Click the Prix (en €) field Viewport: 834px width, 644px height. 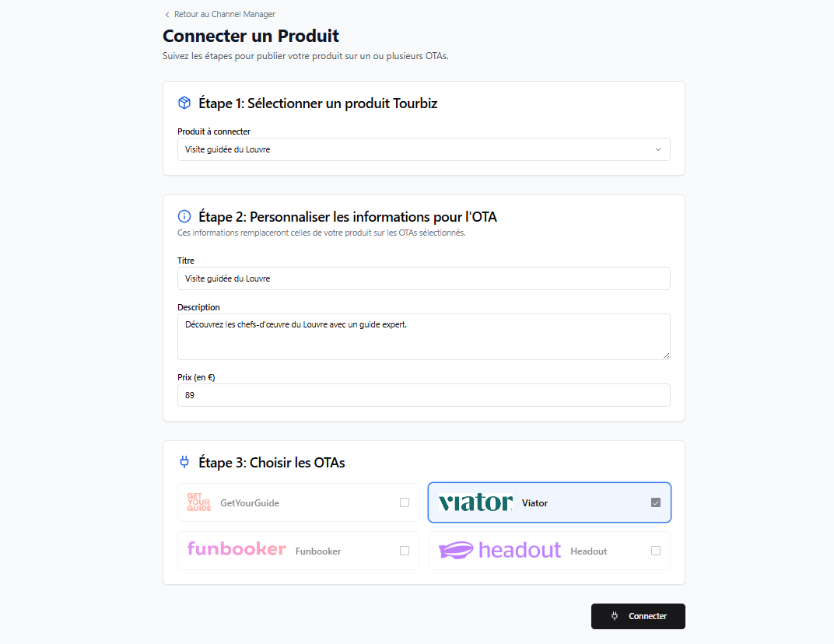point(423,395)
